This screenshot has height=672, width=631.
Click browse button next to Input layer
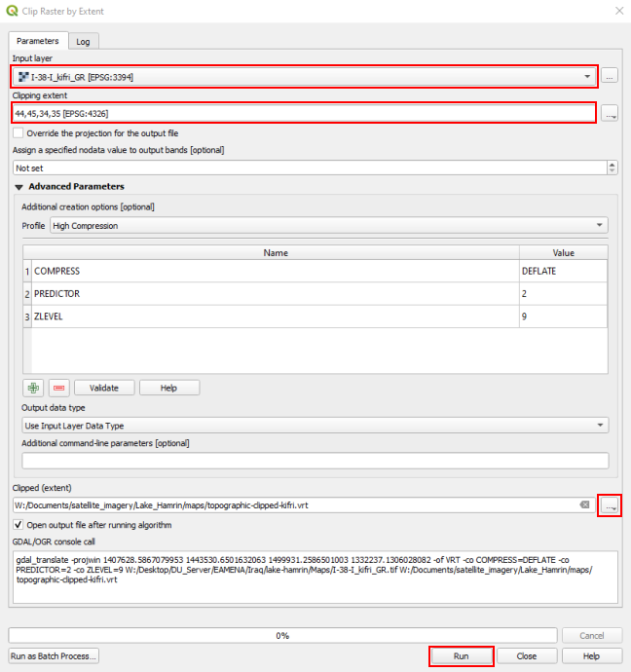click(x=610, y=75)
